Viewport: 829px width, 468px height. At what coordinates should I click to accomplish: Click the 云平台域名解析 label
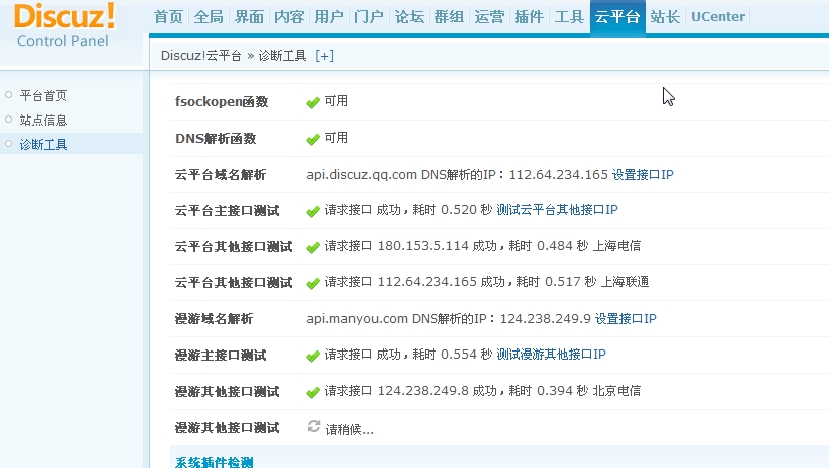[x=220, y=175]
